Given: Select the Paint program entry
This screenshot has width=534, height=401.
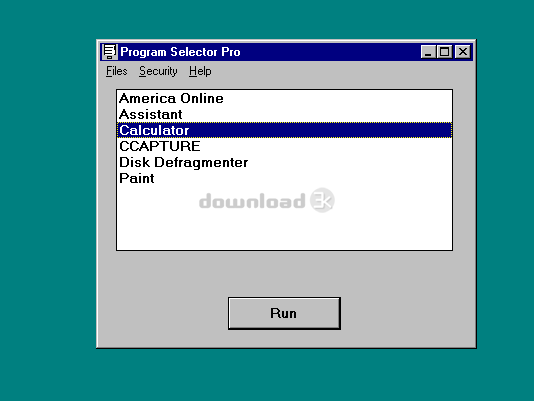Looking at the screenshot, I should [x=284, y=179].
